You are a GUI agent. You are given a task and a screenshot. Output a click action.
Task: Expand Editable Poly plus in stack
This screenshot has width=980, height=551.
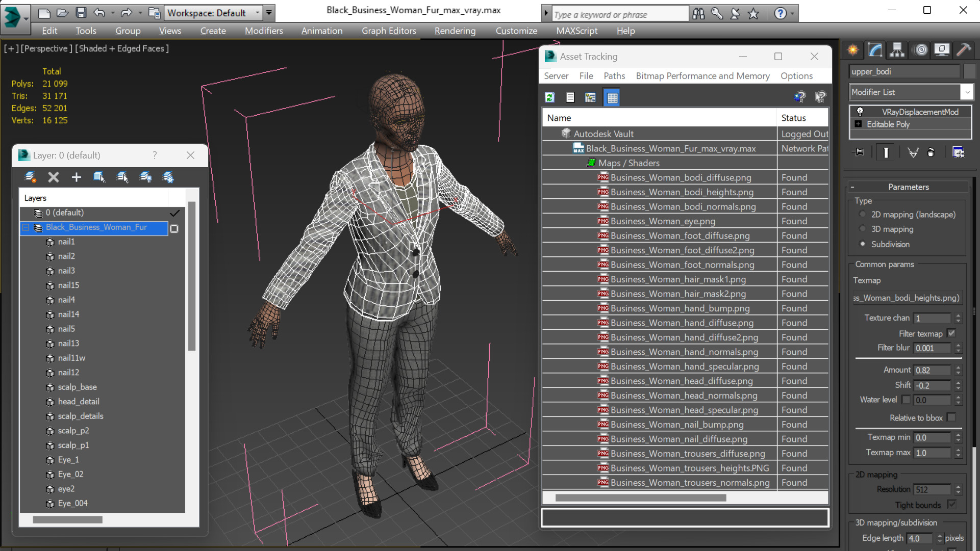tap(858, 124)
